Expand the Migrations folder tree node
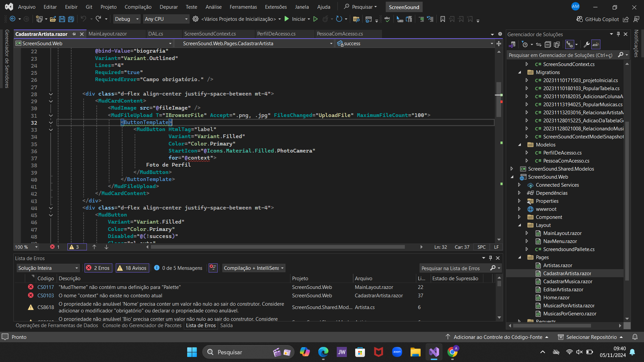The image size is (644, 362). (x=520, y=72)
